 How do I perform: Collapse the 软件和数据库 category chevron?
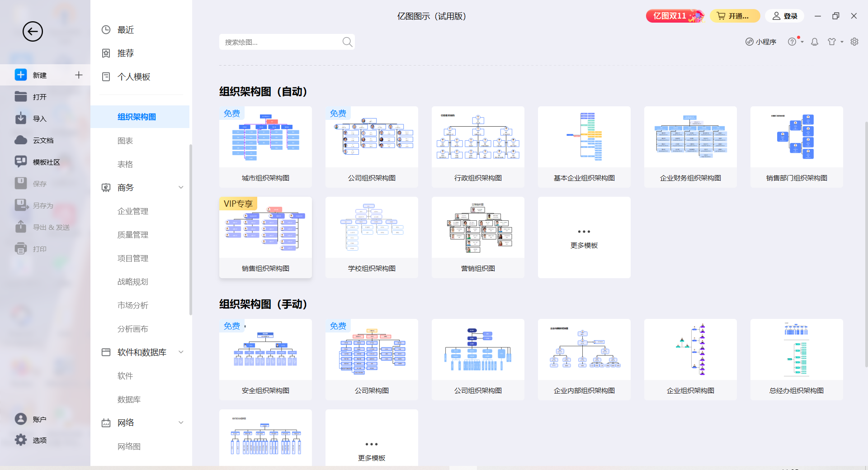coord(181,352)
